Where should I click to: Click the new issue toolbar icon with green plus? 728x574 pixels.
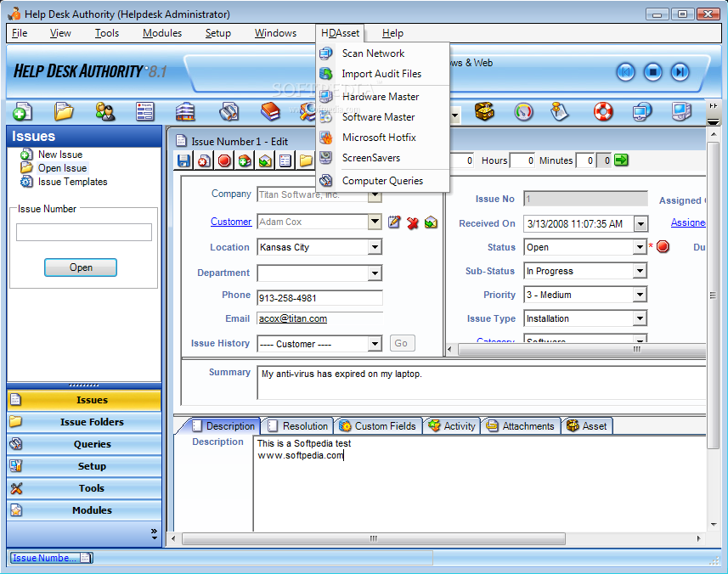click(22, 111)
